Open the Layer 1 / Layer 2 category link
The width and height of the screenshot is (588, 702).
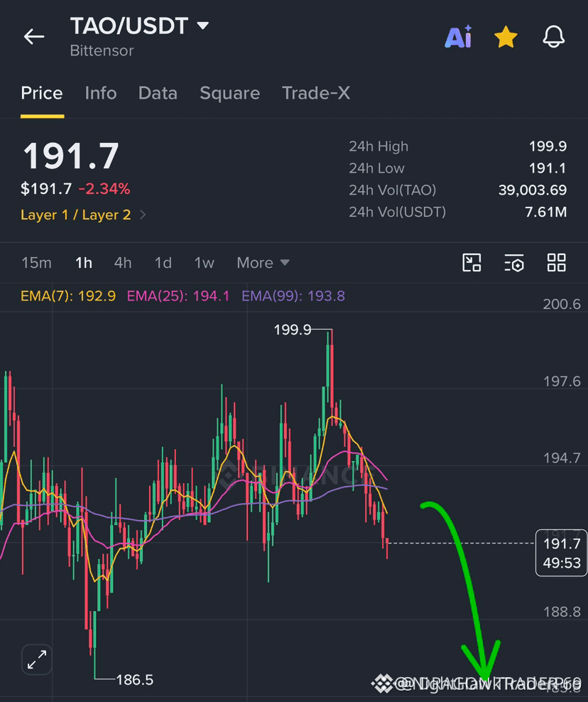click(83, 215)
